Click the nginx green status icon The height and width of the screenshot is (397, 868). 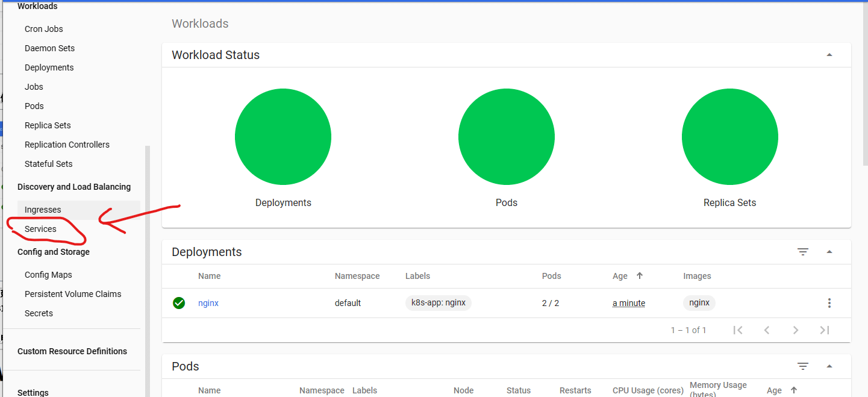point(179,303)
